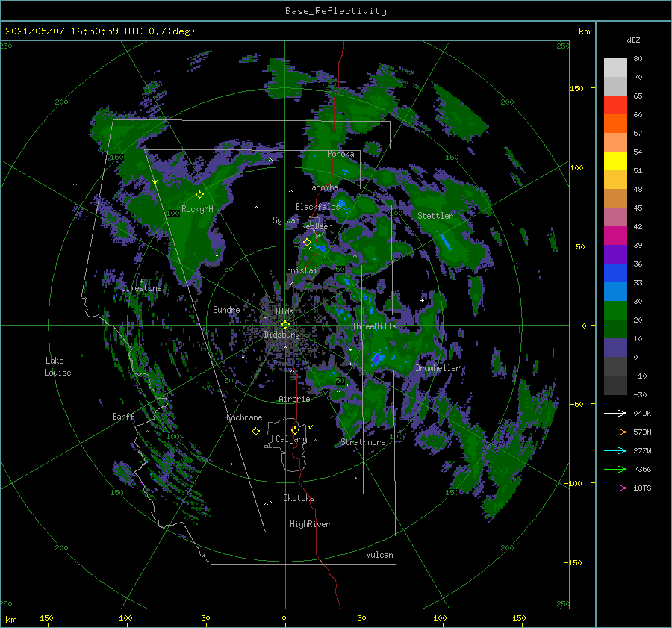Click the 04DK legend text label
672x628 pixels.
[x=642, y=413]
